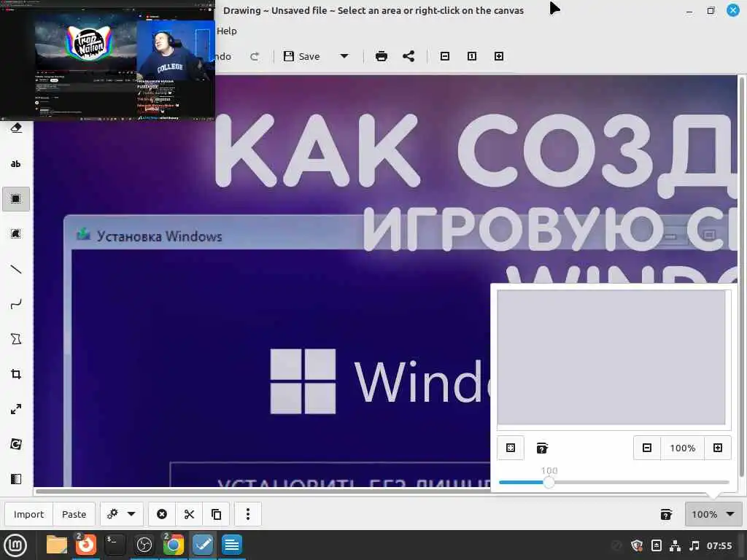Click the Share icon in the header

pyautogui.click(x=409, y=57)
